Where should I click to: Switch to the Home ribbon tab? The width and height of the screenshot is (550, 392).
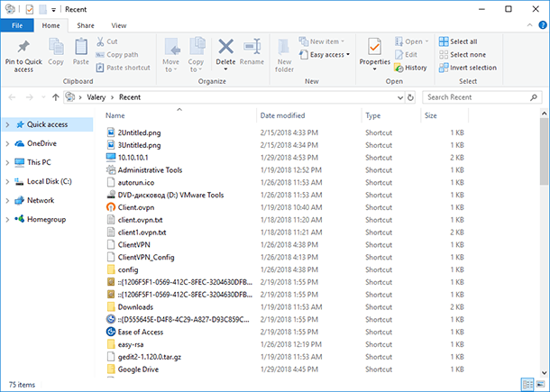click(50, 25)
